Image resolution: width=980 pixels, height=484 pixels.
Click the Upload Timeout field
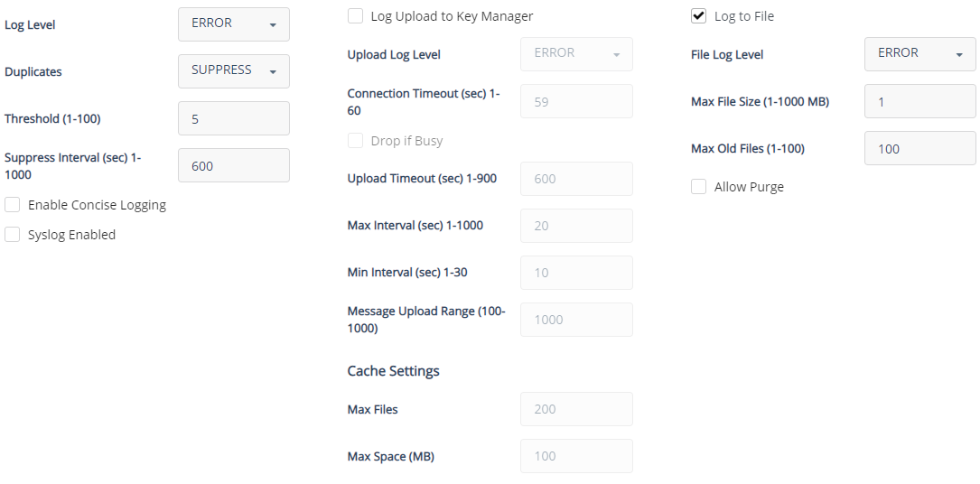576,179
